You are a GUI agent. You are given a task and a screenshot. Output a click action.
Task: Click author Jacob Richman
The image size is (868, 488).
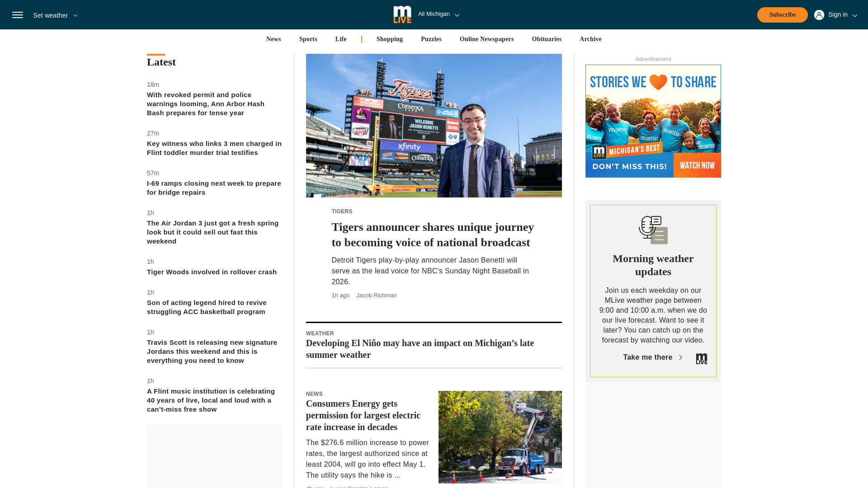click(x=376, y=296)
